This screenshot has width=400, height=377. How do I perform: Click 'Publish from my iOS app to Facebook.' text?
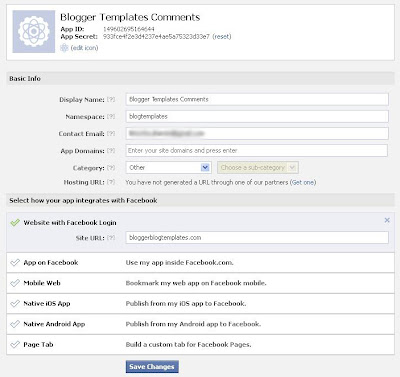186,303
